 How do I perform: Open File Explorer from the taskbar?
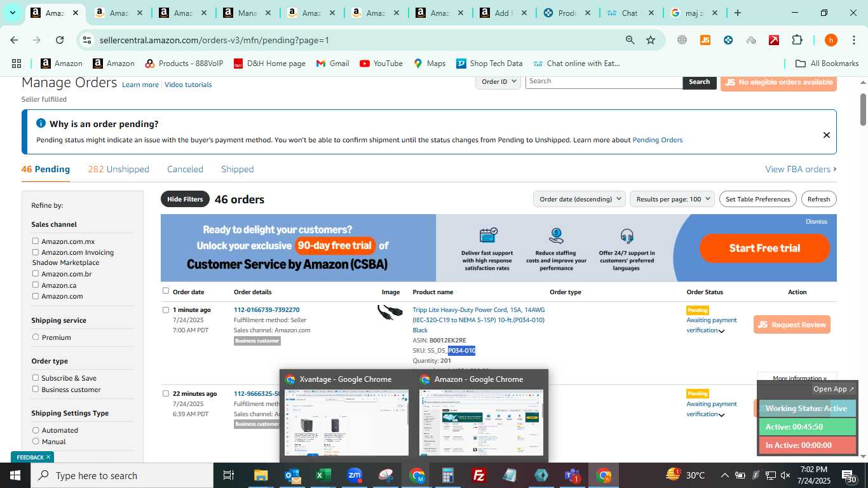(x=261, y=475)
